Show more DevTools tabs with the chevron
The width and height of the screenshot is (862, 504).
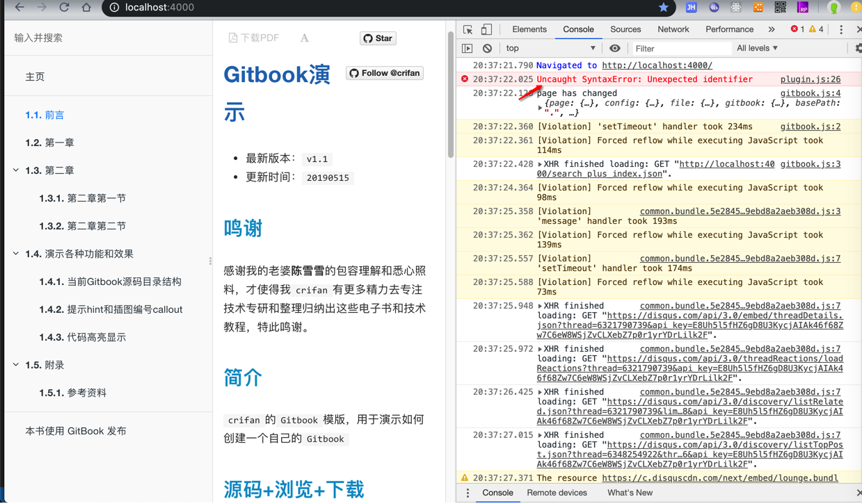click(772, 30)
